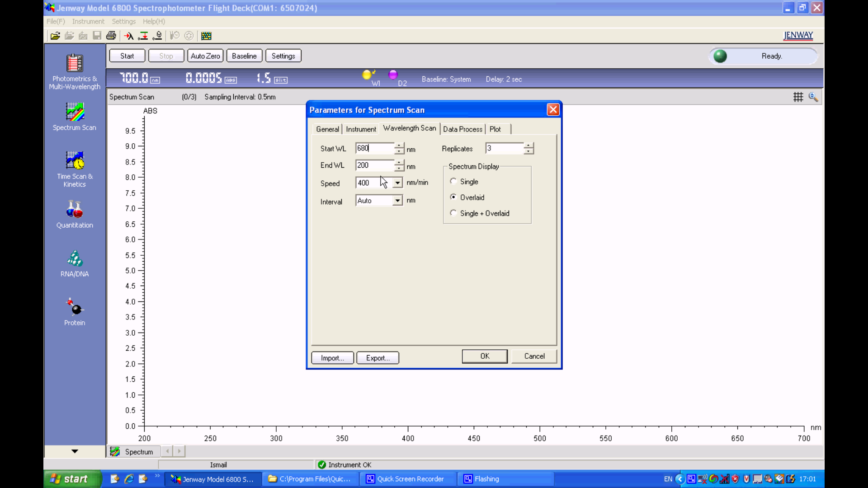
Task: Click the Go to wavelength toolbar icon
Action: coord(129,36)
